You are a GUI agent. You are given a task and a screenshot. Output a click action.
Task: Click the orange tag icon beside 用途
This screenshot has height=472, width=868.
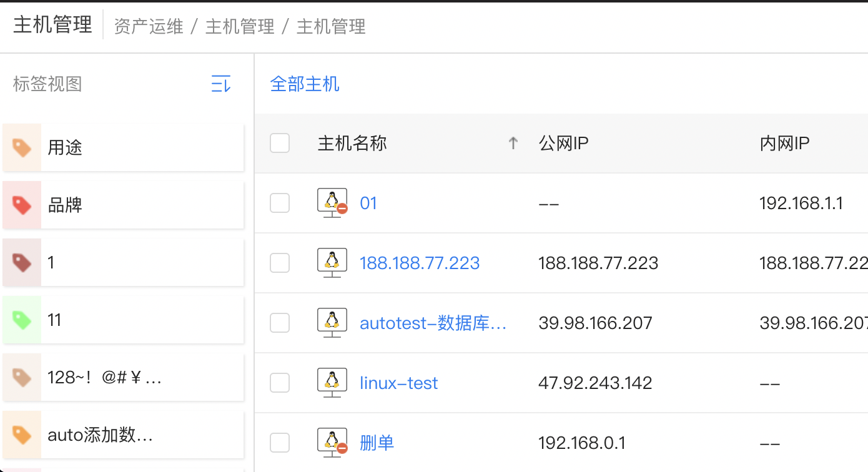click(x=22, y=148)
